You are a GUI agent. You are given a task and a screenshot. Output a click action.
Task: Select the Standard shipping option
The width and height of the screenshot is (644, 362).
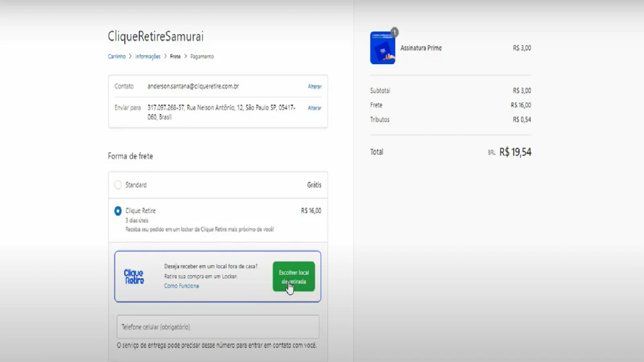tap(118, 185)
